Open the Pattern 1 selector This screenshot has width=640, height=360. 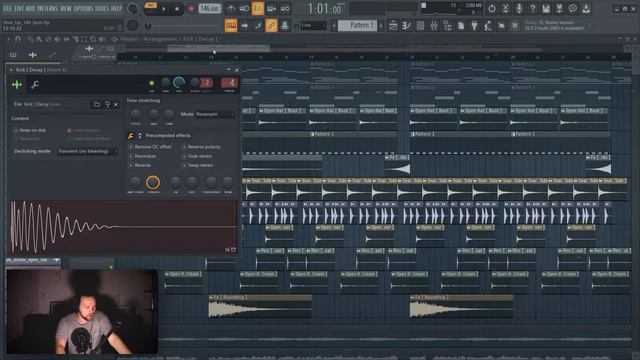coord(358,26)
